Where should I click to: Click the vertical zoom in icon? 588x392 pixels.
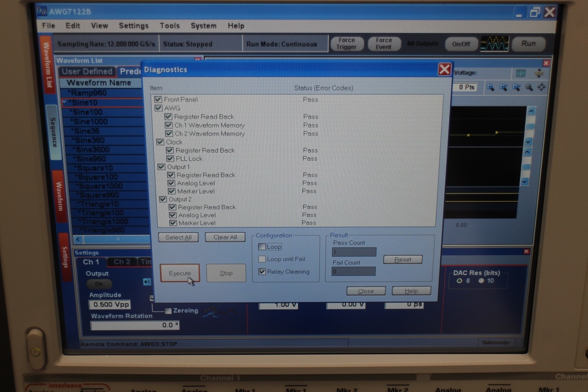(516, 88)
